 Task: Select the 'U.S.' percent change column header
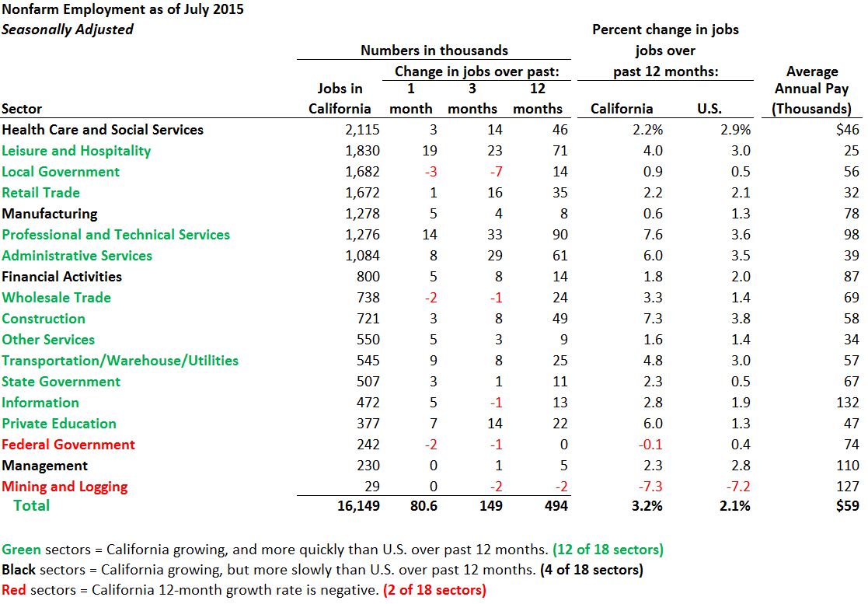(x=709, y=109)
